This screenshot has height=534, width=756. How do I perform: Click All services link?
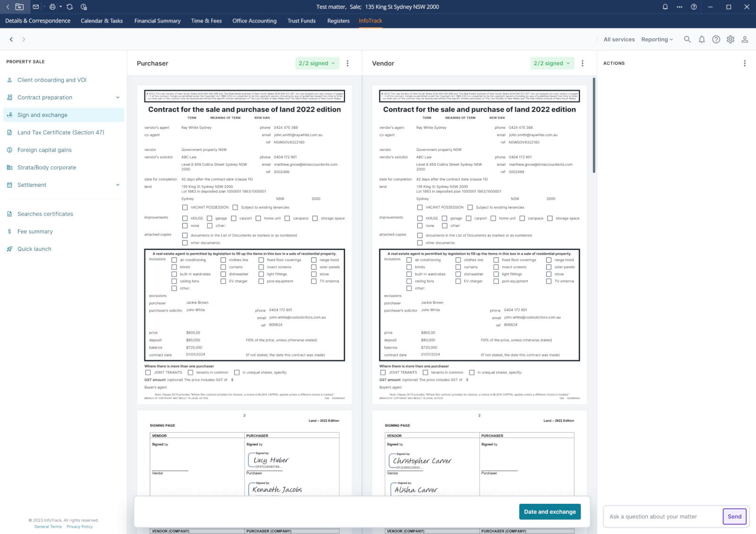pos(619,39)
